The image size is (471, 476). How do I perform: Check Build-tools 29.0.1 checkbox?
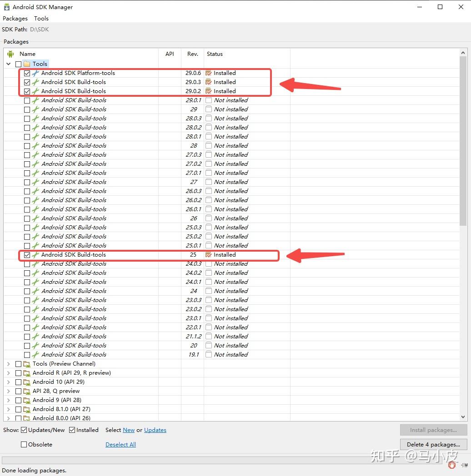point(27,100)
